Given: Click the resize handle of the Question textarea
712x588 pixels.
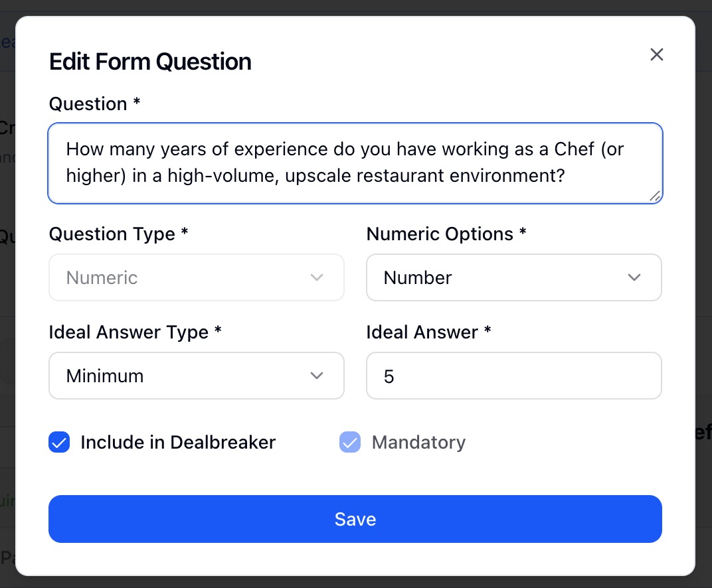Looking at the screenshot, I should [655, 196].
